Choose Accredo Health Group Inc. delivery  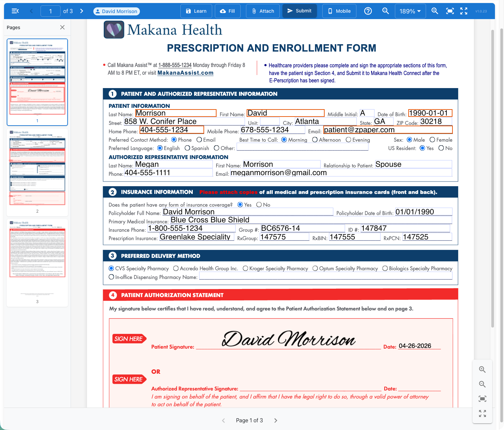pyautogui.click(x=176, y=268)
